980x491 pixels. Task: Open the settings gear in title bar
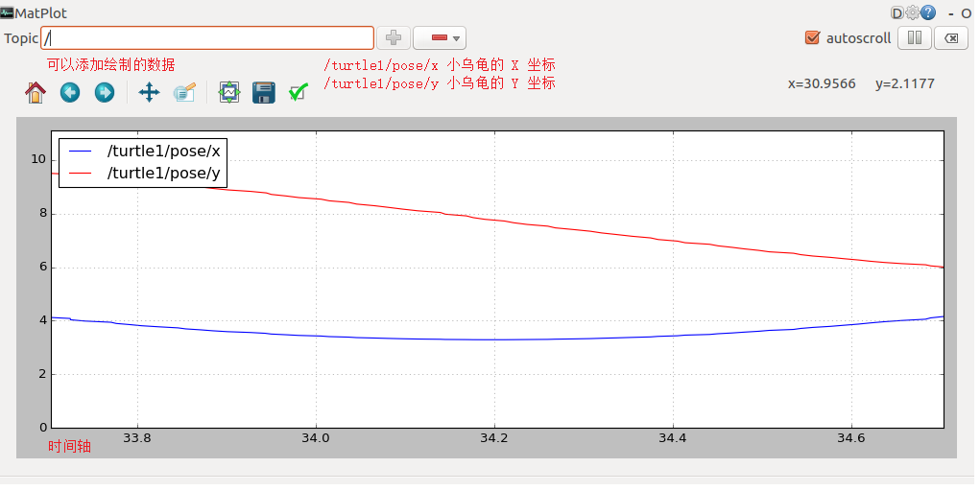tap(913, 12)
